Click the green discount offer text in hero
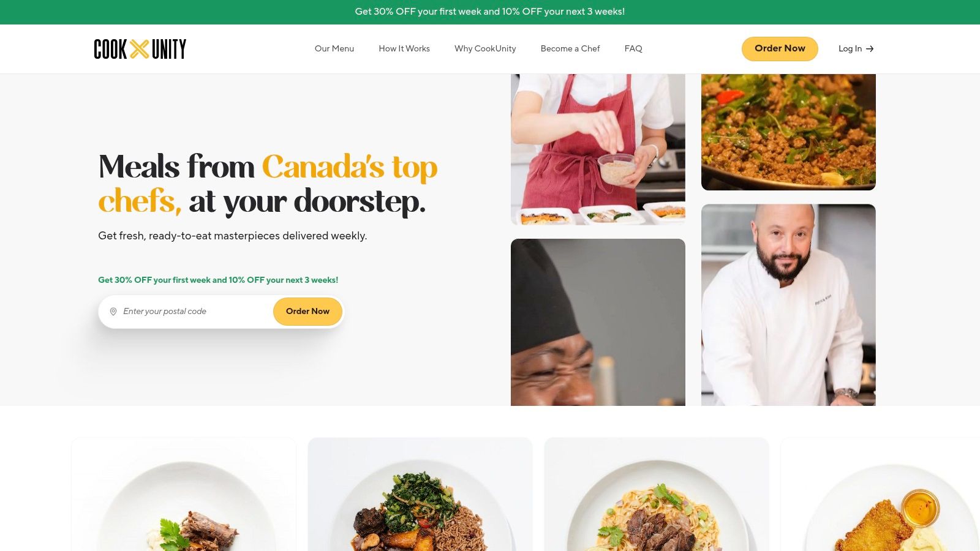This screenshot has width=980, height=551. click(218, 280)
